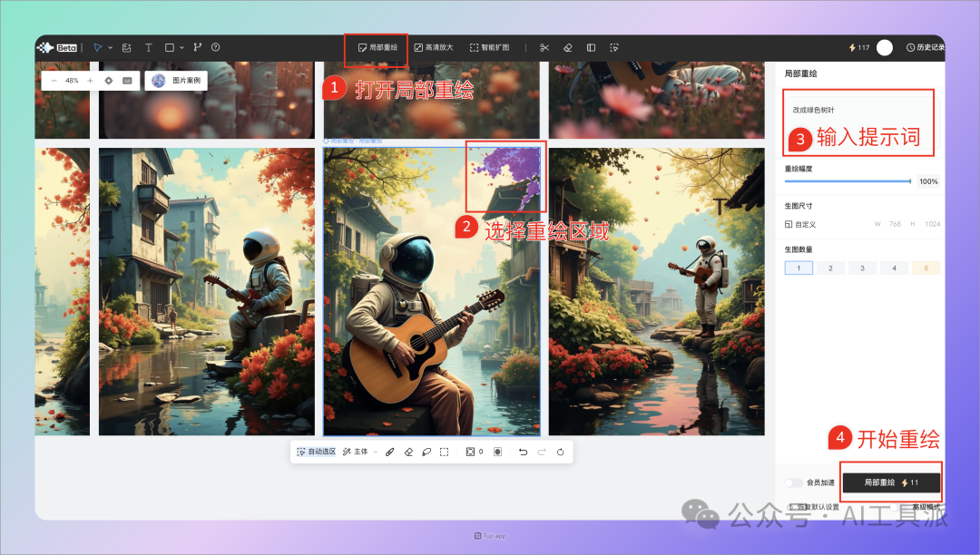Select the Eraser icon in top toolbar

[567, 47]
